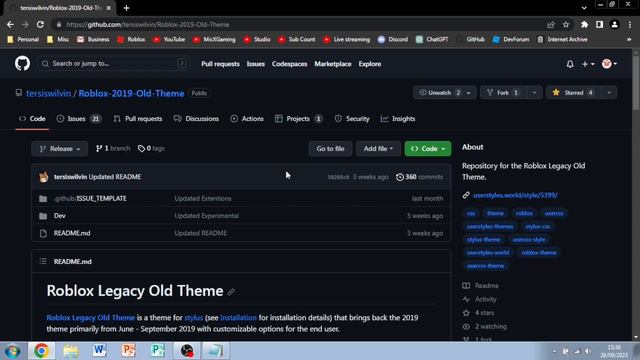Open the notifications bell
Screen dimensions: 640x360
(570, 64)
